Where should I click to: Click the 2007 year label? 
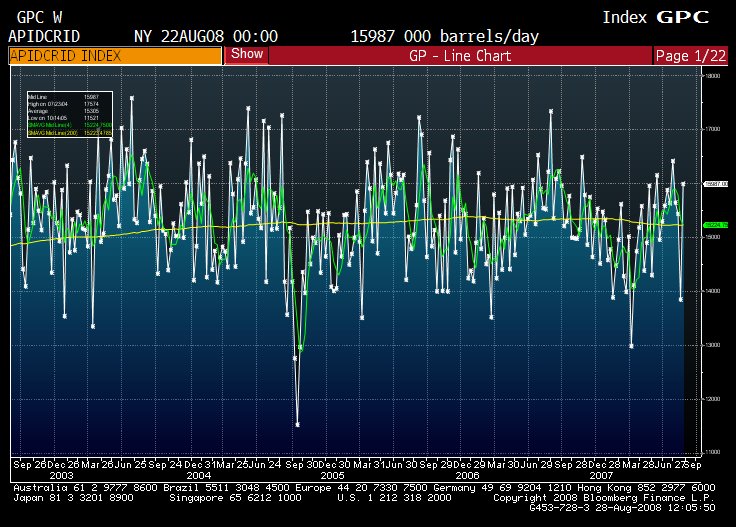tap(601, 476)
